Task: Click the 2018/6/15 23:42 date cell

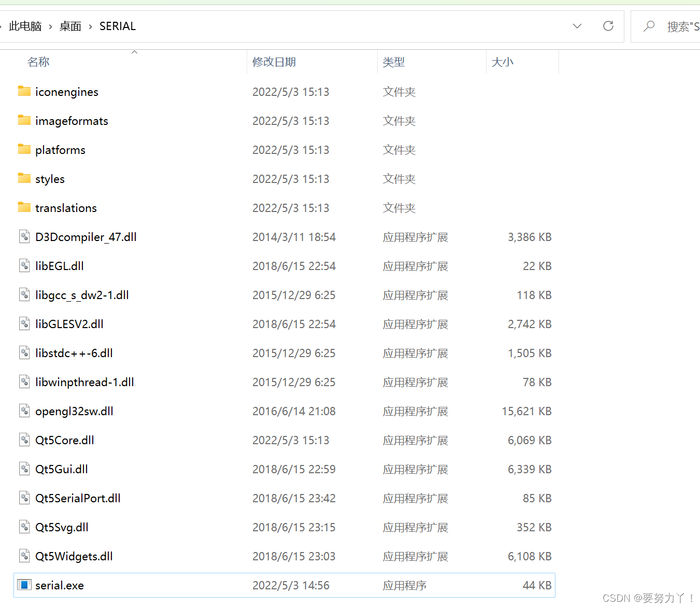Action: 294,498
